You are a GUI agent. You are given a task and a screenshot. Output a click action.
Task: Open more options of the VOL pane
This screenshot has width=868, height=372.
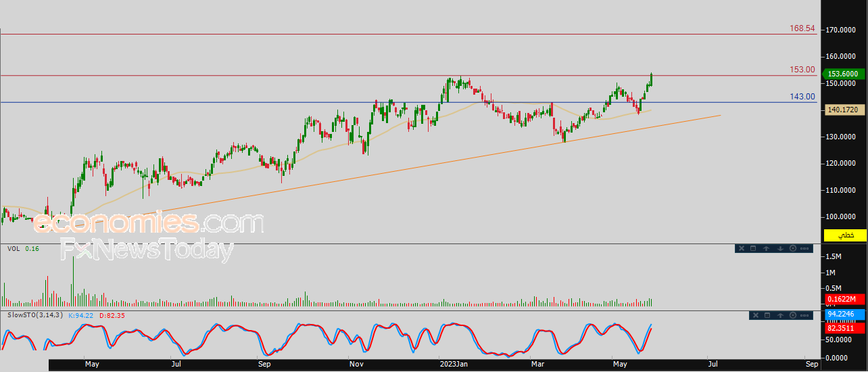[804, 248]
